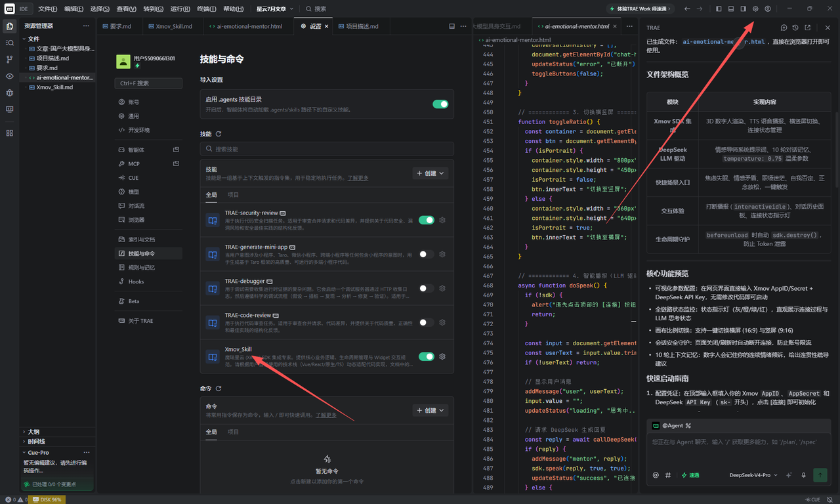This screenshot has height=504, width=840.
Task: Open the DeepSeek-V4-Pro model selector
Action: (x=753, y=475)
